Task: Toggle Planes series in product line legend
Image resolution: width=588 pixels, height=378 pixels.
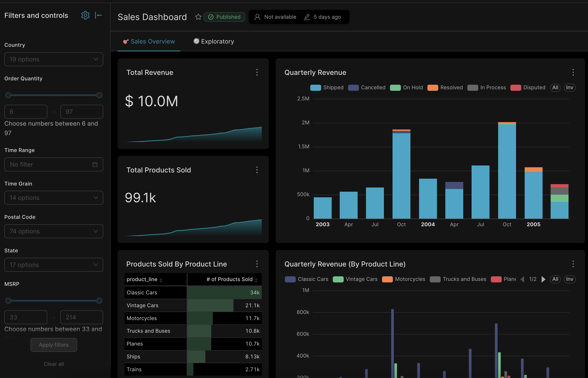Action: pyautogui.click(x=504, y=279)
